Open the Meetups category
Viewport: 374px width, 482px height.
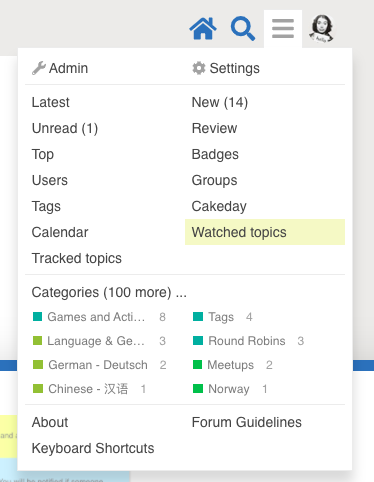tap(233, 365)
